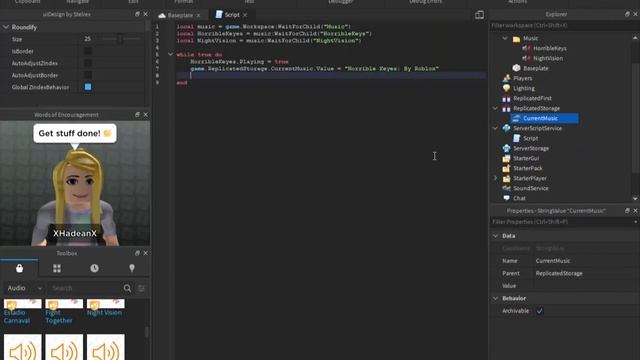Click audio thumbnail below Fight Together
The height and width of the screenshot is (360, 640).
tap(64, 347)
